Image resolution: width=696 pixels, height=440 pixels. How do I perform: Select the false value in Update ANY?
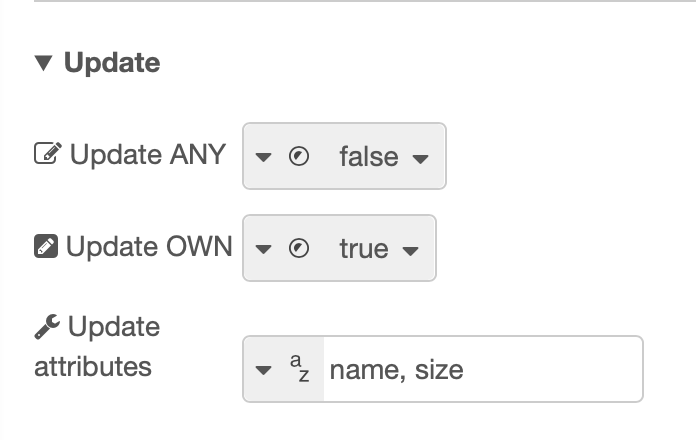(x=369, y=156)
